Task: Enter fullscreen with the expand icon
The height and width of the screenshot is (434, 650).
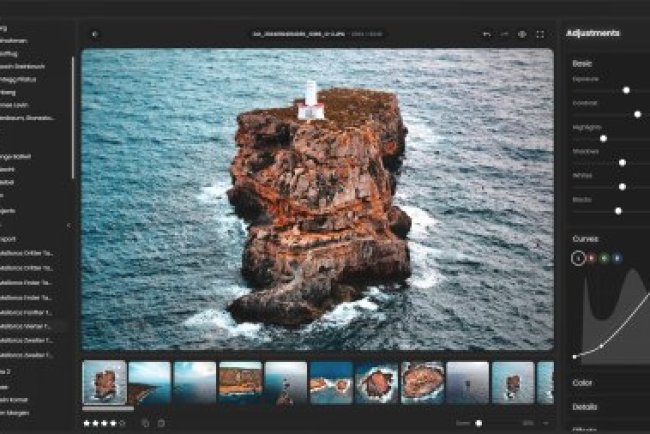Action: click(540, 34)
